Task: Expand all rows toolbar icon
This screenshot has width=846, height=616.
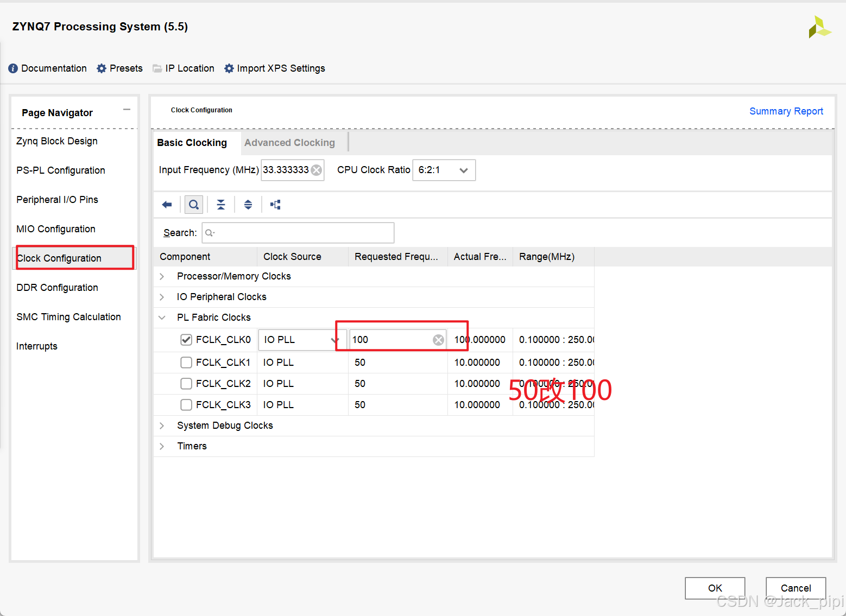Action: point(248,205)
